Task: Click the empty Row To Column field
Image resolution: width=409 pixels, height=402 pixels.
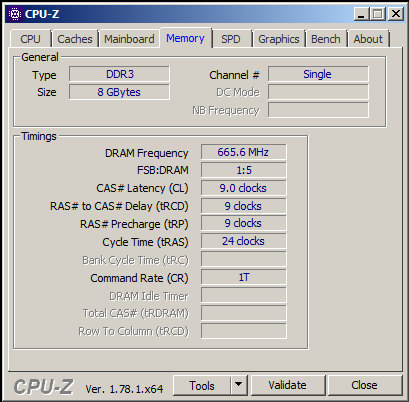Action: [x=244, y=331]
